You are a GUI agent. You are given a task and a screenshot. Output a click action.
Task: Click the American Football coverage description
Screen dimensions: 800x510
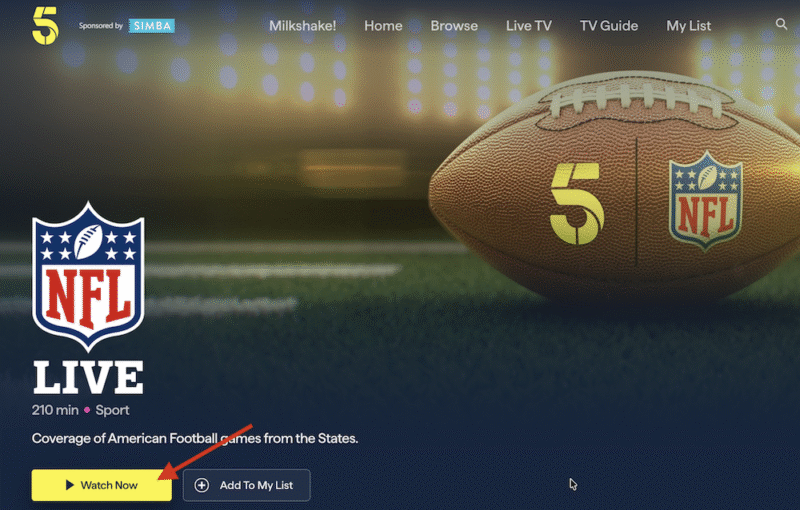(195, 439)
